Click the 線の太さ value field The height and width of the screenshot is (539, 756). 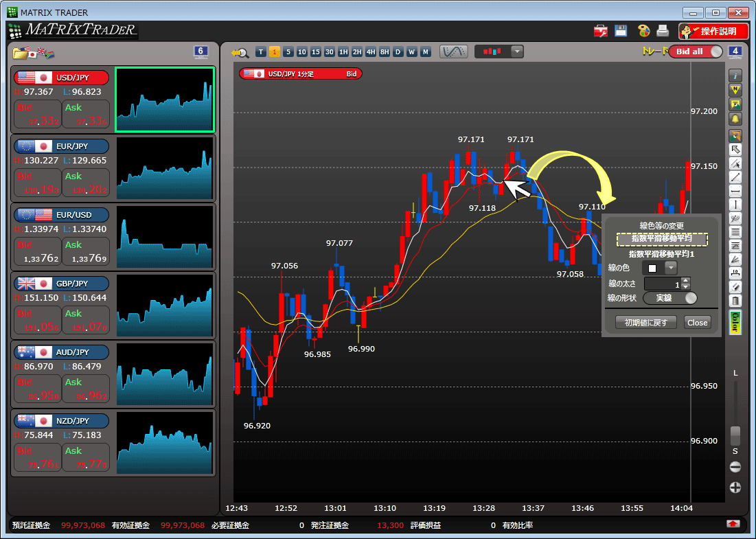tap(663, 284)
